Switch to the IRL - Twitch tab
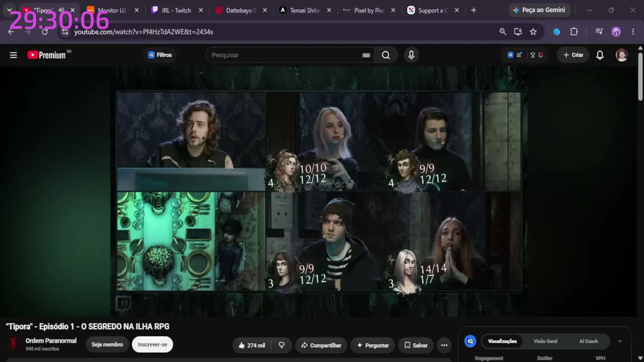The width and height of the screenshot is (644, 362). pyautogui.click(x=176, y=11)
